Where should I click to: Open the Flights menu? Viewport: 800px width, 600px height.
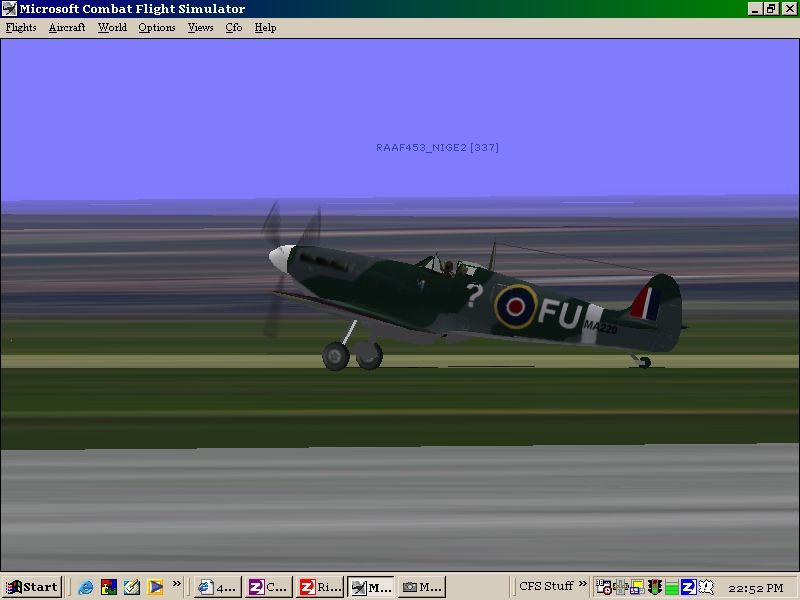21,28
